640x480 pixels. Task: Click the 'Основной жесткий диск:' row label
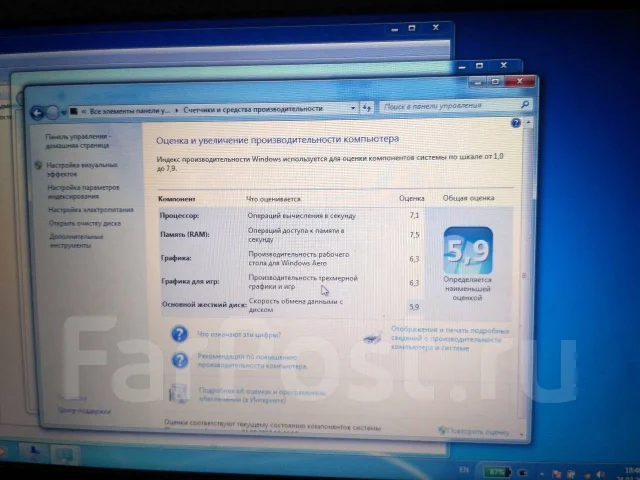click(204, 304)
